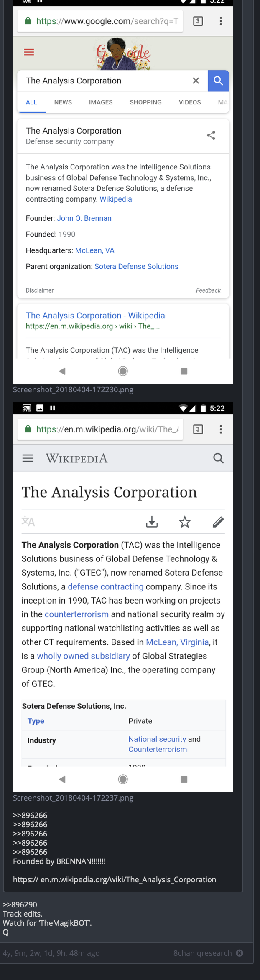
Task: Open the 'defense contracting' article link
Action: (x=106, y=586)
